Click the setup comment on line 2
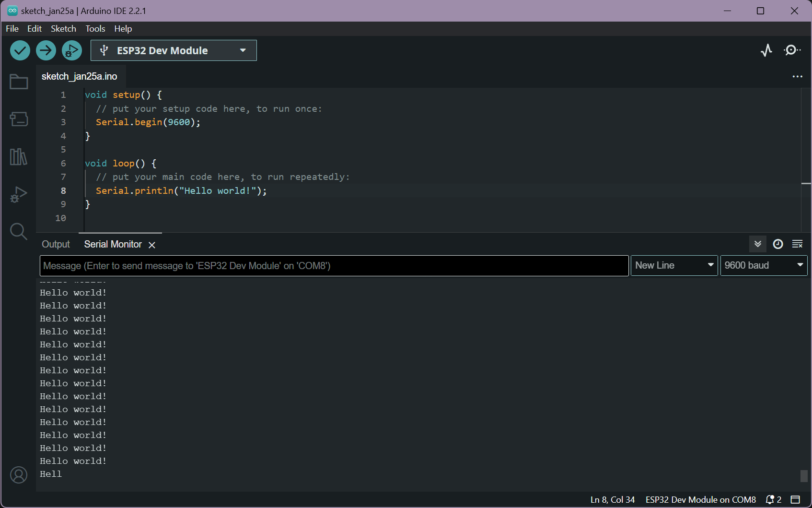Image resolution: width=812 pixels, height=508 pixels. (209, 109)
